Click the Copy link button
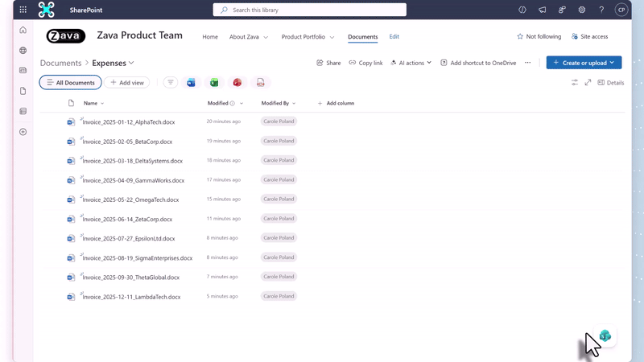 pyautogui.click(x=365, y=63)
